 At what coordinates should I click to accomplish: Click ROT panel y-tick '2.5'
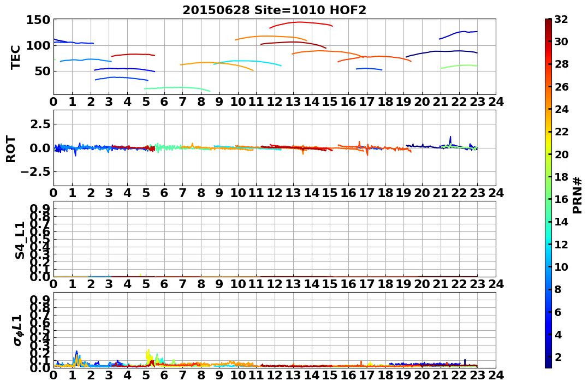40,124
